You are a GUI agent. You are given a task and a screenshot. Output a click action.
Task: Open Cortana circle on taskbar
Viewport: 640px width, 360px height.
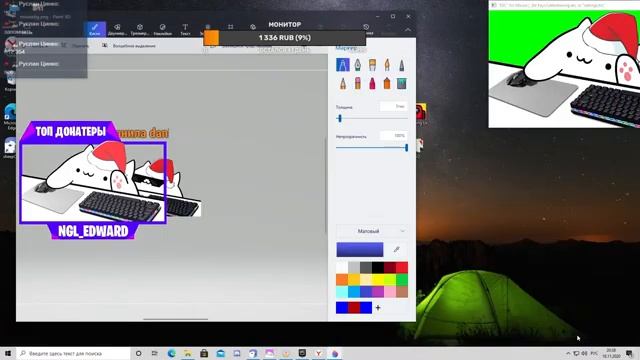(x=138, y=353)
